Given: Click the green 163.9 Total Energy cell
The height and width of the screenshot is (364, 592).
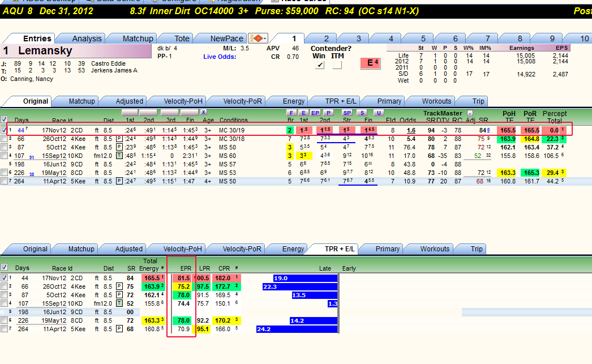Looking at the screenshot, I should pos(152,286).
